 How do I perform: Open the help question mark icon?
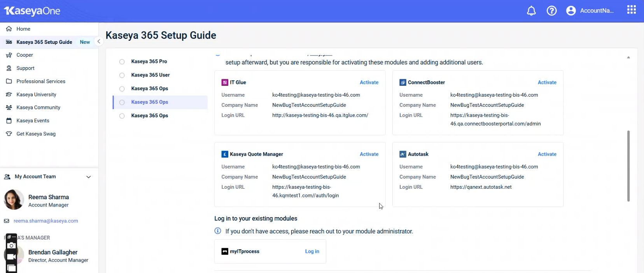[x=551, y=11]
